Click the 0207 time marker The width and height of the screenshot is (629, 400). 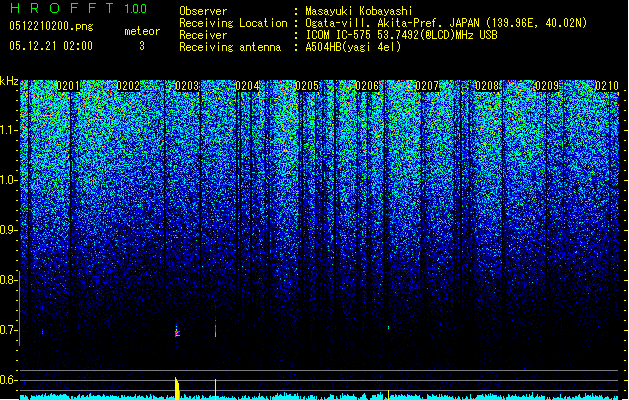(427, 86)
